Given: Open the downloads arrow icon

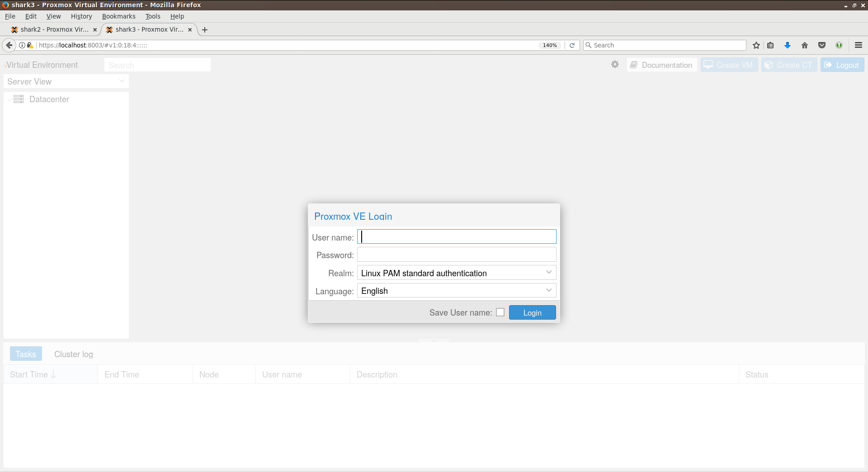Looking at the screenshot, I should coord(788,45).
